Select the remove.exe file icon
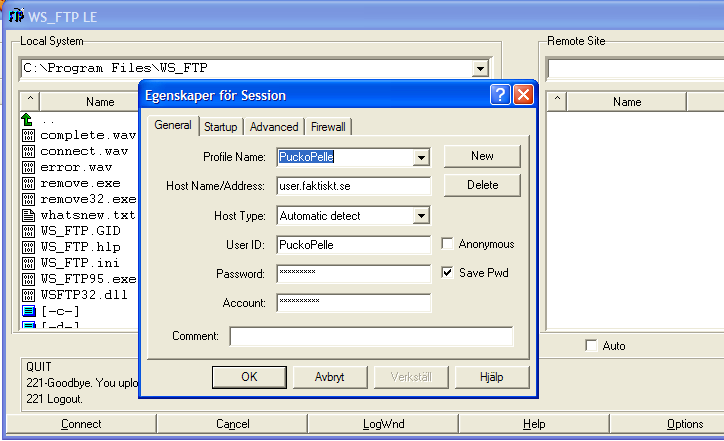This screenshot has width=724, height=441. pos(28,183)
